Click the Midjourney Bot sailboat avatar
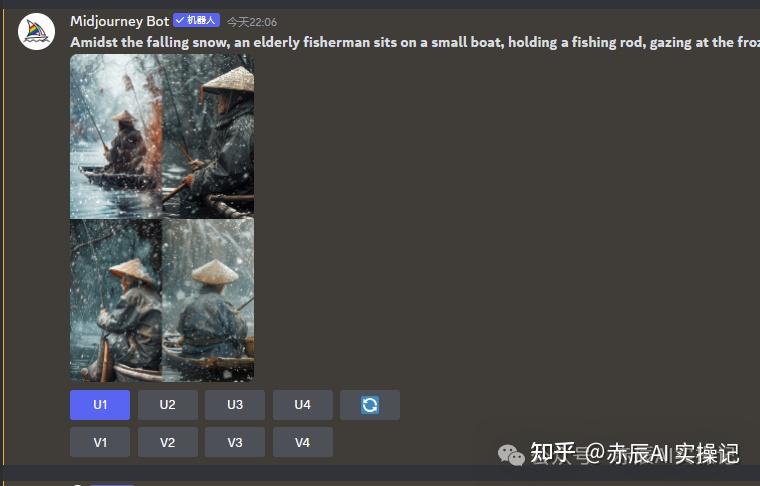 click(36, 31)
